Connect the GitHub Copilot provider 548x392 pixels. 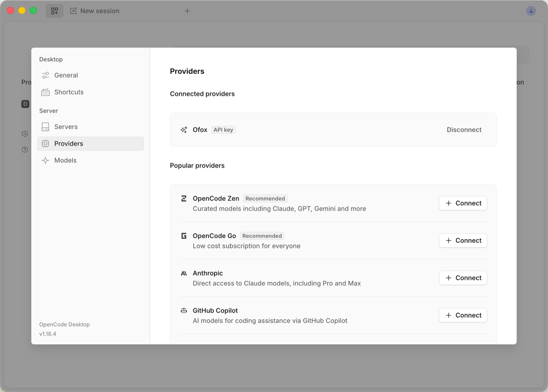coord(463,315)
